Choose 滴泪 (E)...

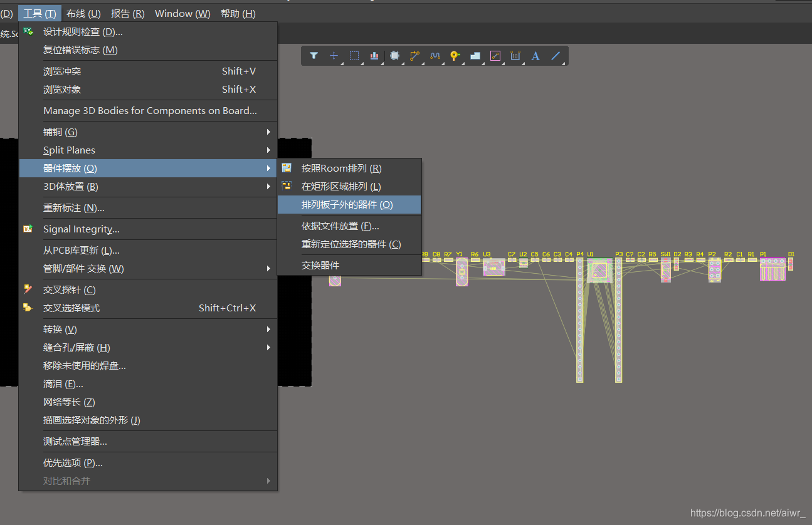(x=148, y=383)
